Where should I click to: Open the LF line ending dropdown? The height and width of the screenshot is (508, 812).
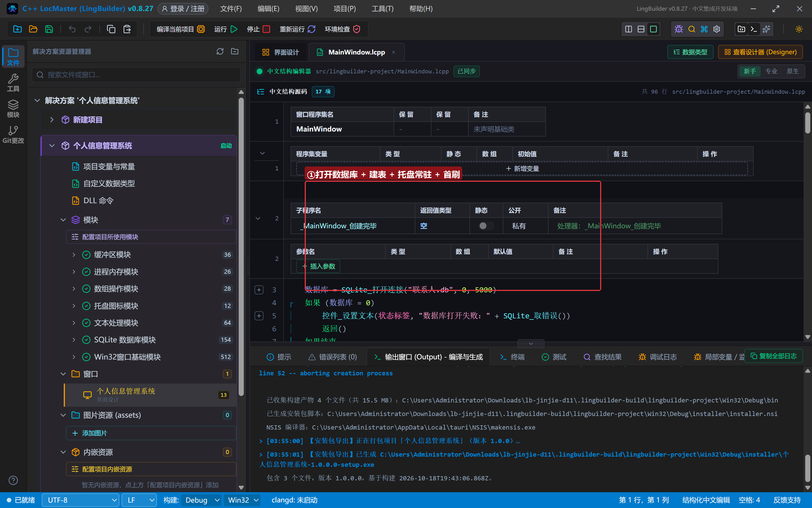pyautogui.click(x=139, y=500)
